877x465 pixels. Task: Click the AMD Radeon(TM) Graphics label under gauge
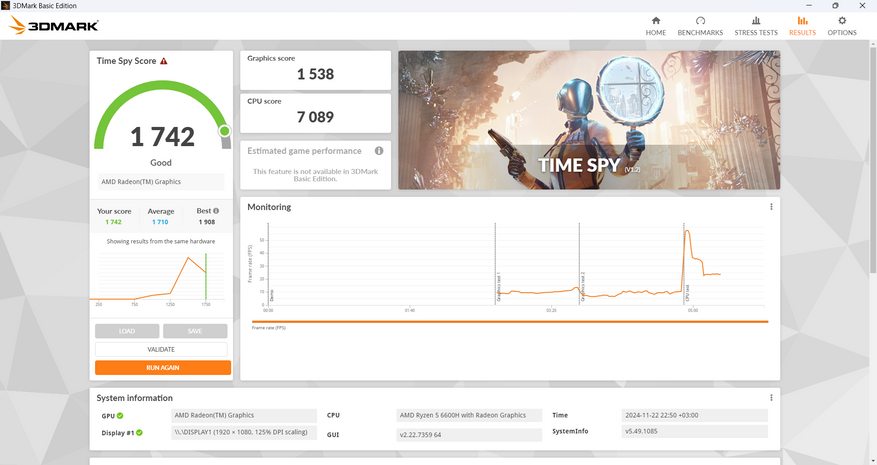tap(161, 182)
